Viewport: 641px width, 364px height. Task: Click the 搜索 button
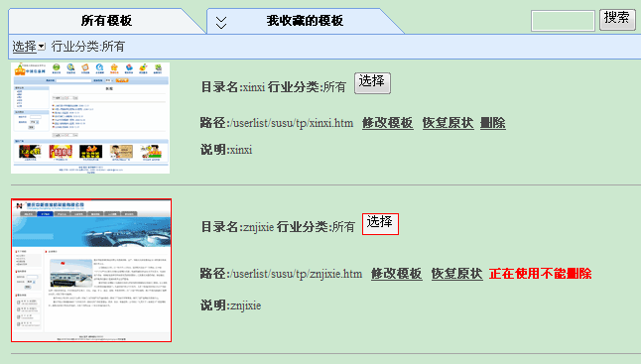[617, 19]
